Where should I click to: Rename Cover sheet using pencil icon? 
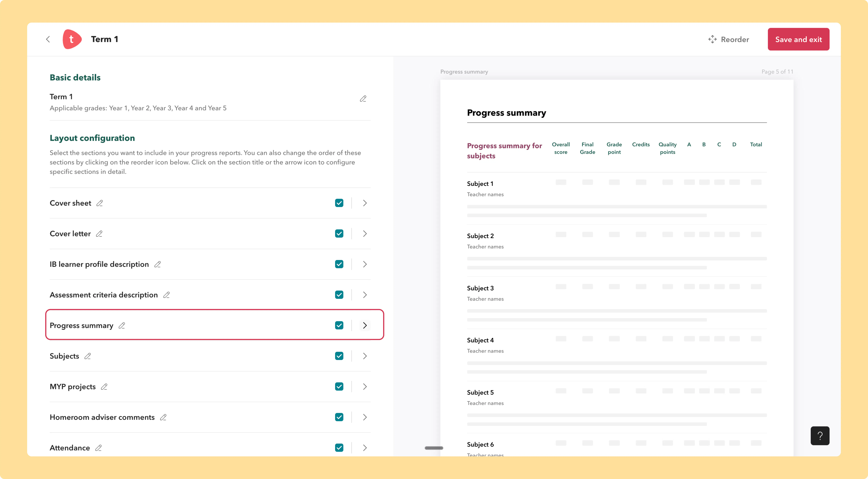tap(100, 203)
